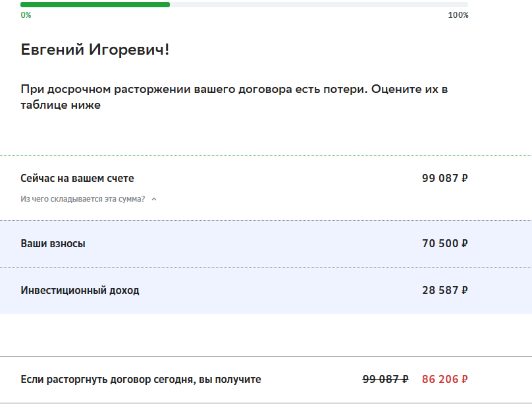Viewport: 532px width, 408px height.
Task: Click the crossed-out '99 087 ₽' amount
Action: pos(385,379)
